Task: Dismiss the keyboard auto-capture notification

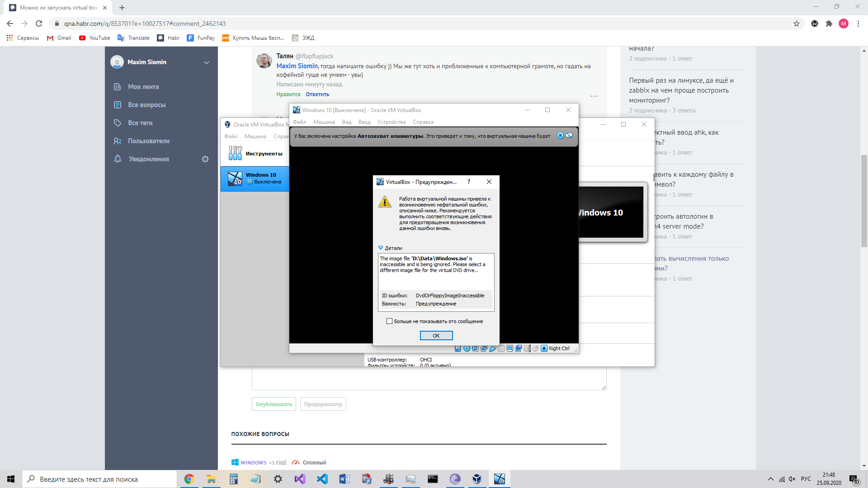Action: pos(560,136)
